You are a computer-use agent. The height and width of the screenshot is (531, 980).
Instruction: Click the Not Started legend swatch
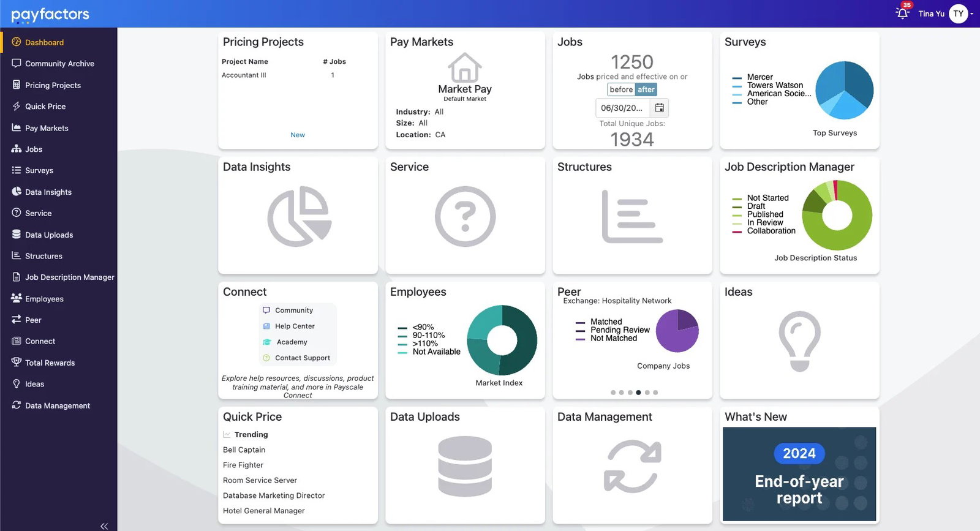point(737,199)
